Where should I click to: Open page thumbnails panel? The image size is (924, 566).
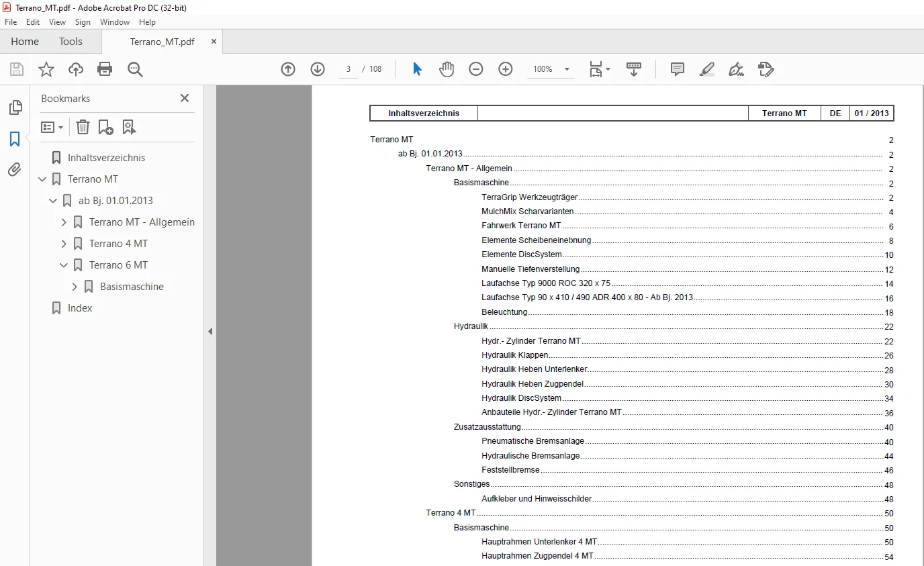pos(15,107)
